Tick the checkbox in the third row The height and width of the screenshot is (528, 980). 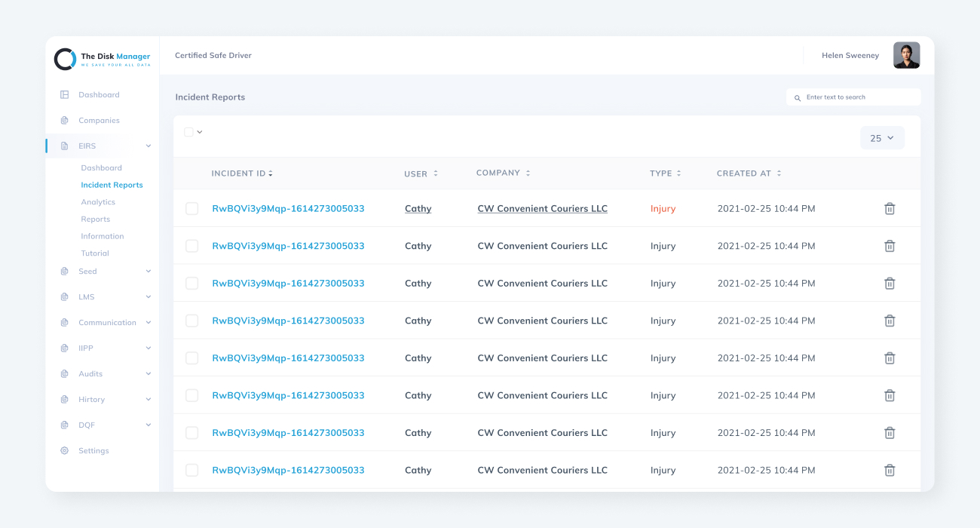[192, 284]
